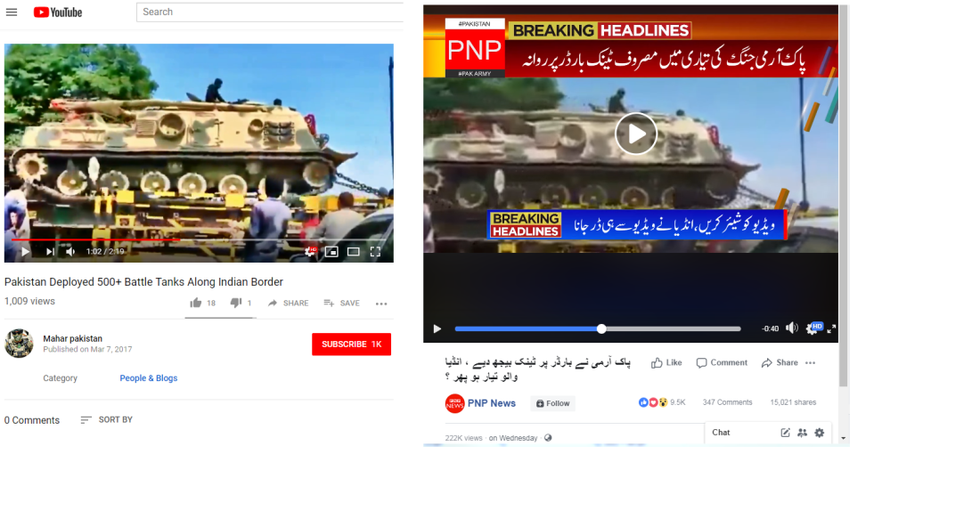Image resolution: width=980 pixels, height=527 pixels.
Task: Open YouTube player settings gear
Action: [310, 252]
